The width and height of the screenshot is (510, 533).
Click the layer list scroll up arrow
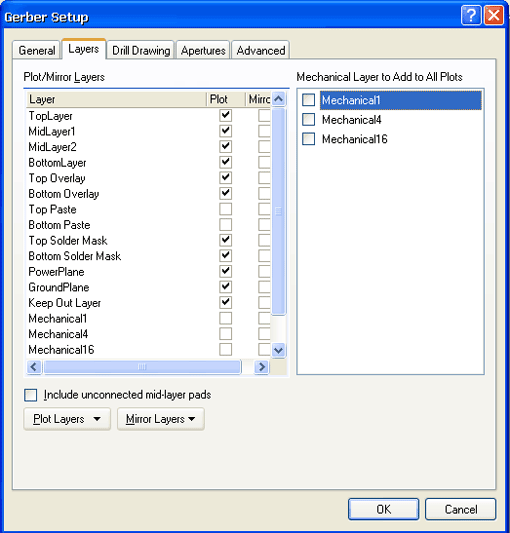point(278,99)
